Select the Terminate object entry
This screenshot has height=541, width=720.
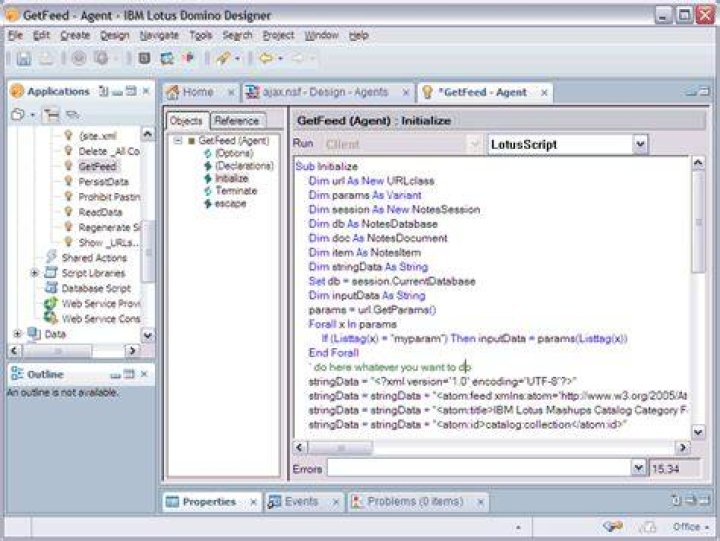coord(236,191)
